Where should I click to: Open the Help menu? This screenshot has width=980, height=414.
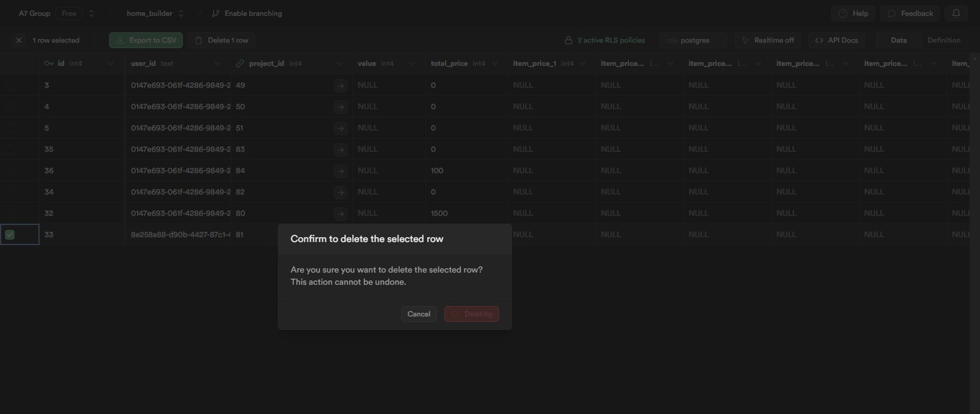[853, 13]
